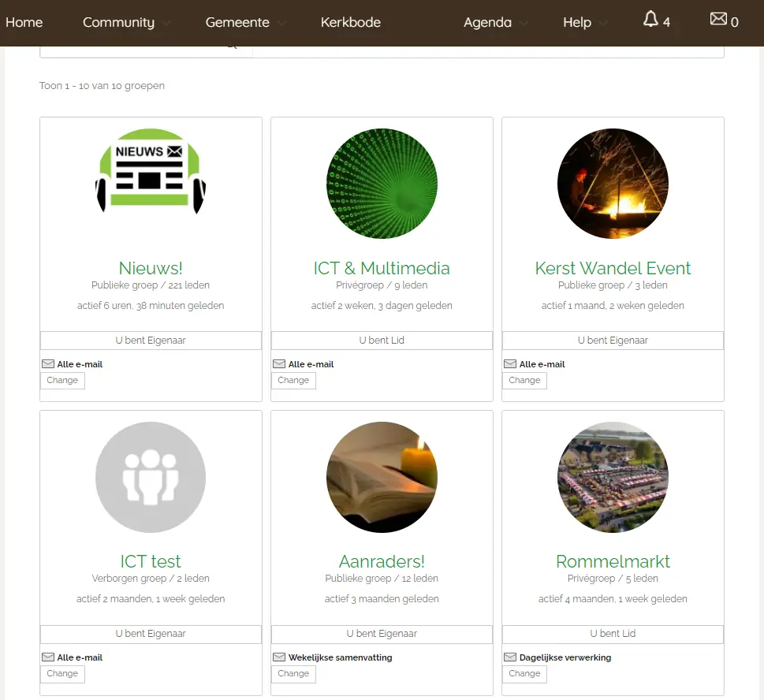This screenshot has width=764, height=700.
Task: Open the ICT & Multimedia group link
Action: tap(382, 268)
